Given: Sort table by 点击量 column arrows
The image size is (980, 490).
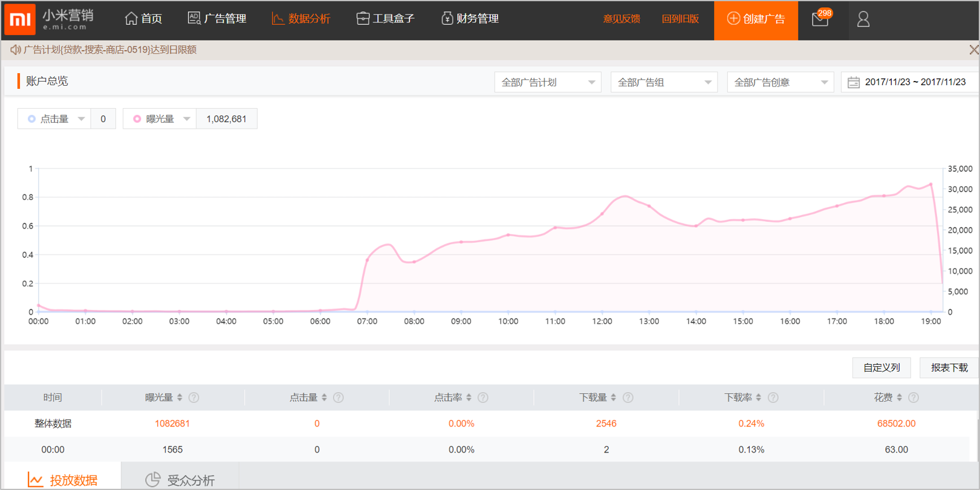Looking at the screenshot, I should [325, 398].
